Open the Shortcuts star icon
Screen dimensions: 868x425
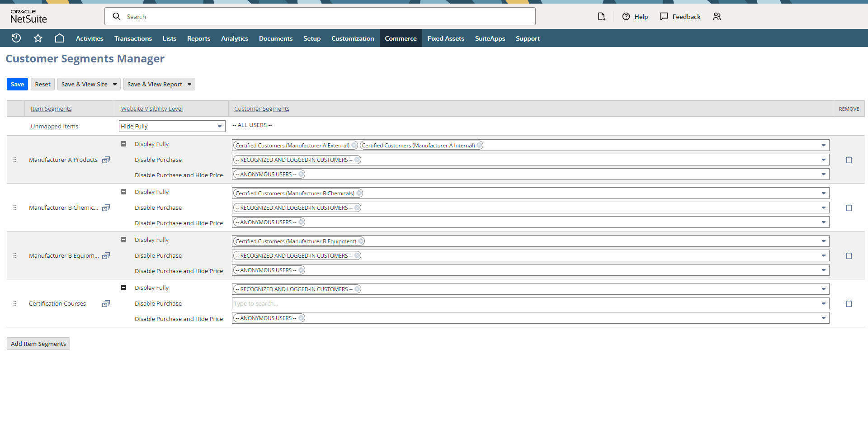pos(38,38)
